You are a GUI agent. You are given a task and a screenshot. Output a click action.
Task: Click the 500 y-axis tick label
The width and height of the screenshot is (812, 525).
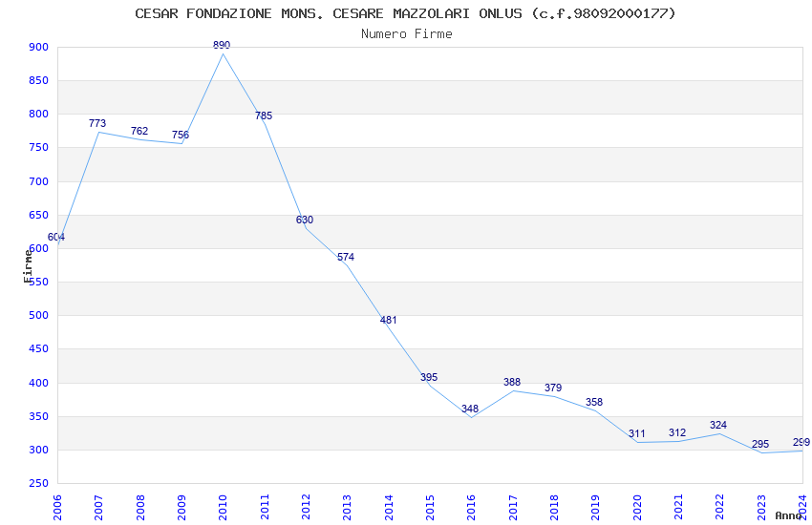39,316
